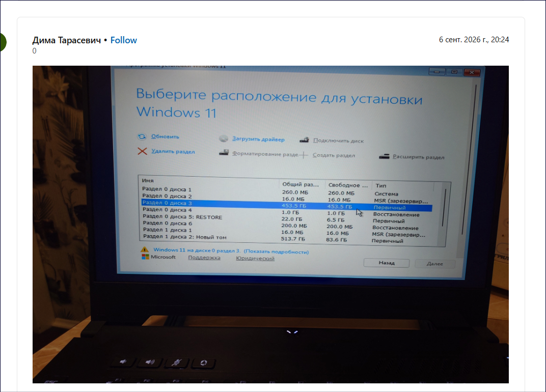Click the Microsoft logo icon
This screenshot has height=392, width=546.
(145, 257)
